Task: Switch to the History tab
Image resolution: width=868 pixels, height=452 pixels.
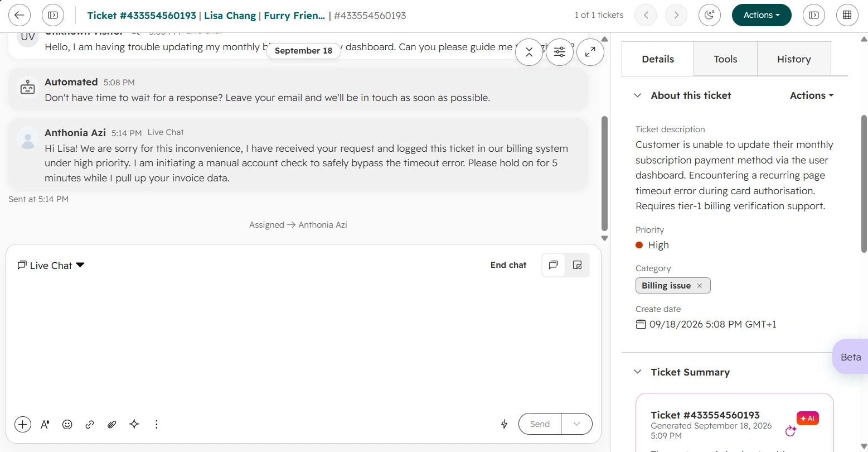Action: point(794,59)
